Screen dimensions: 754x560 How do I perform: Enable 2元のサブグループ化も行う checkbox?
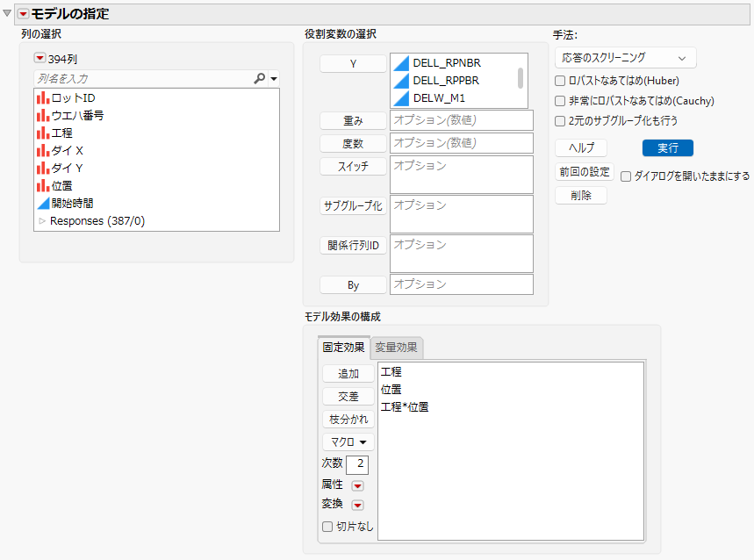(x=560, y=121)
